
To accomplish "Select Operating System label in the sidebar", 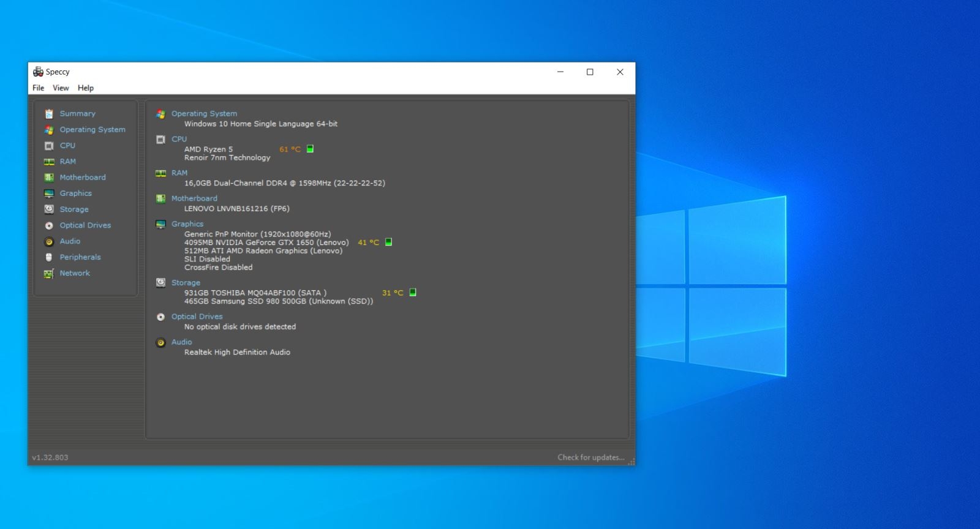I will pyautogui.click(x=92, y=130).
